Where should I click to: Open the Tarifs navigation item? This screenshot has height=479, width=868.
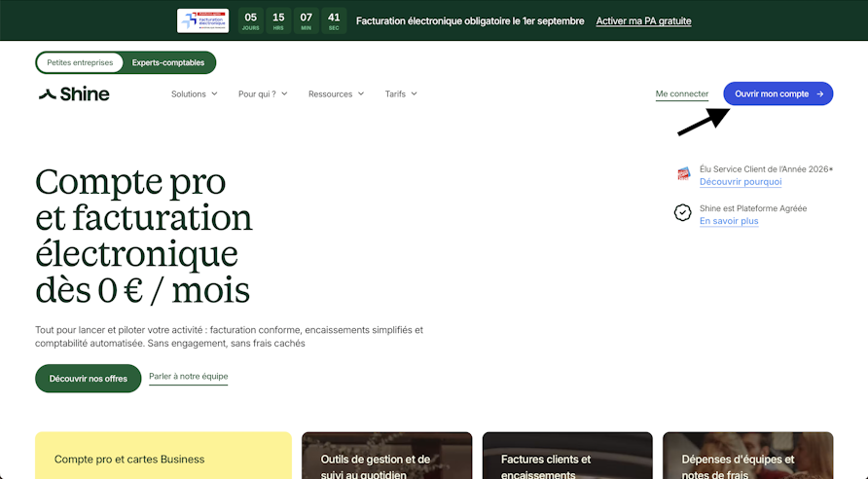[x=401, y=94]
